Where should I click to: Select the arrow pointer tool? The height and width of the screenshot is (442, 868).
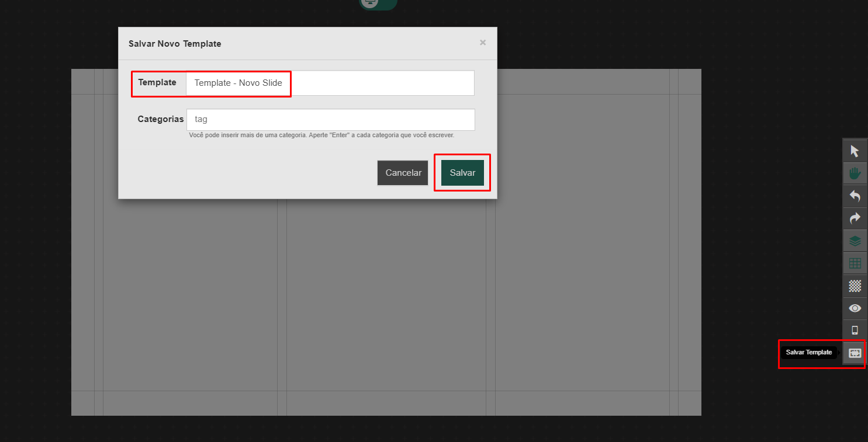pyautogui.click(x=855, y=151)
